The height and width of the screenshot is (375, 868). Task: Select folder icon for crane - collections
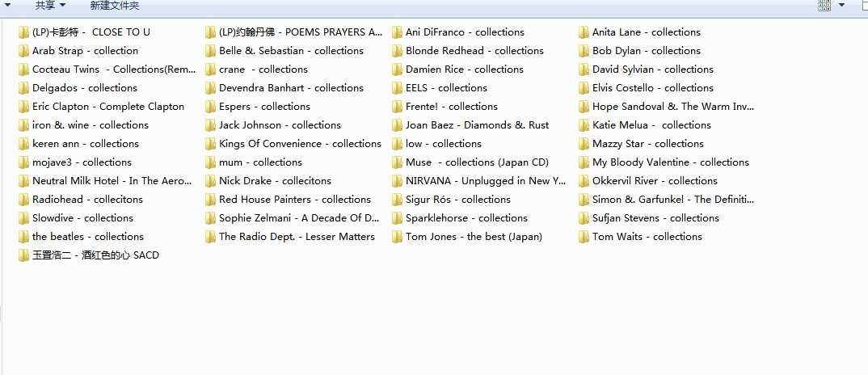coord(210,70)
